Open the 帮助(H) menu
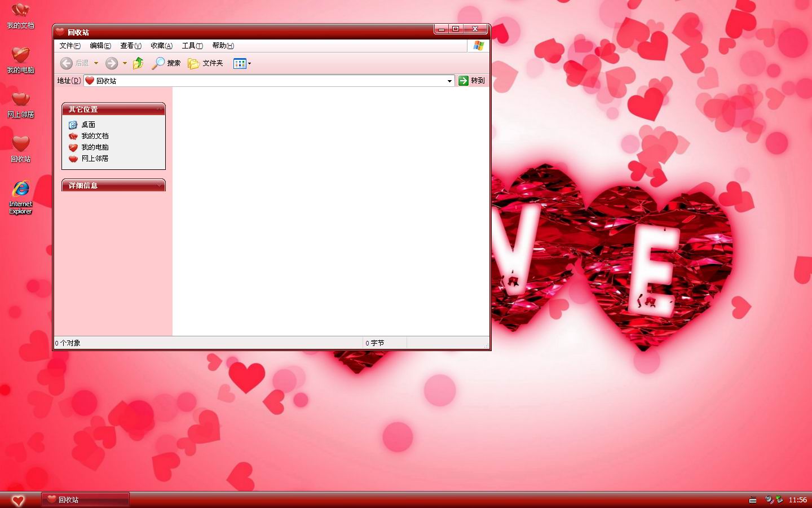Screen dimensions: 812x508 point(223,46)
